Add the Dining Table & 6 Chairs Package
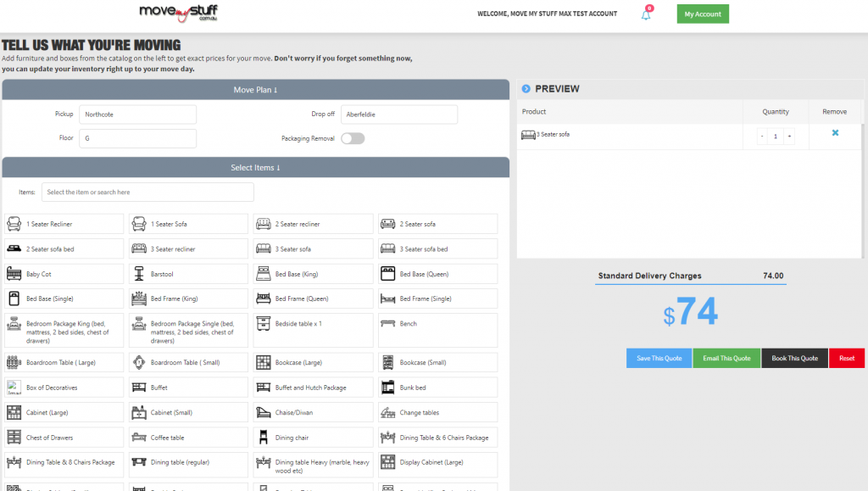 (x=438, y=438)
